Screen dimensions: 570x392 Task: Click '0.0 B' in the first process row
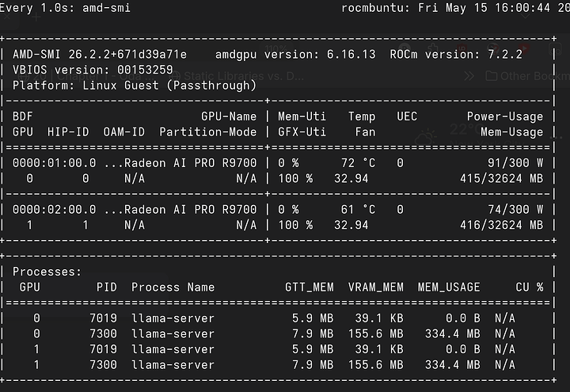463,318
